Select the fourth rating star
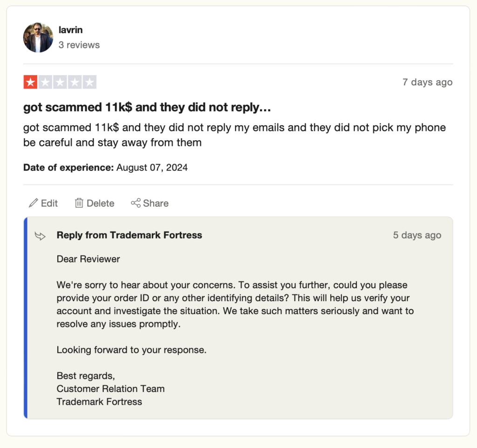The image size is (477, 448). click(x=75, y=83)
